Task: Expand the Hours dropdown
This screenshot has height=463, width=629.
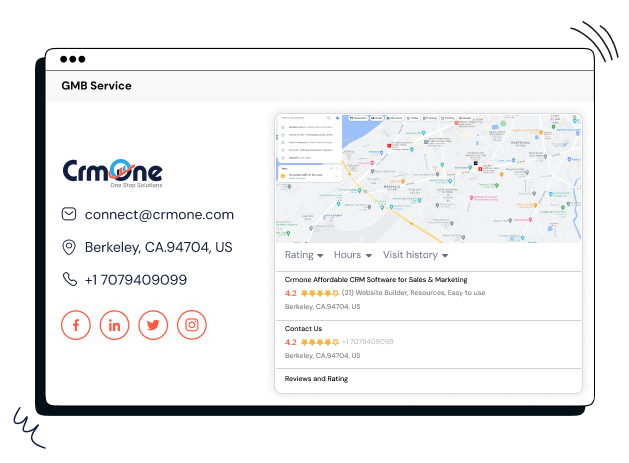Action: click(x=353, y=255)
